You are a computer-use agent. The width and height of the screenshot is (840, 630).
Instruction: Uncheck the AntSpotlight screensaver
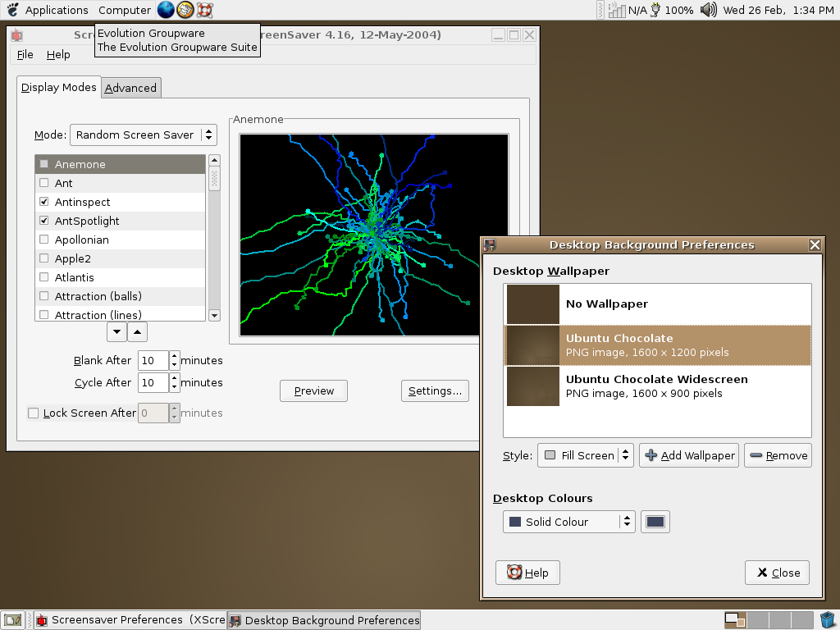(x=44, y=220)
